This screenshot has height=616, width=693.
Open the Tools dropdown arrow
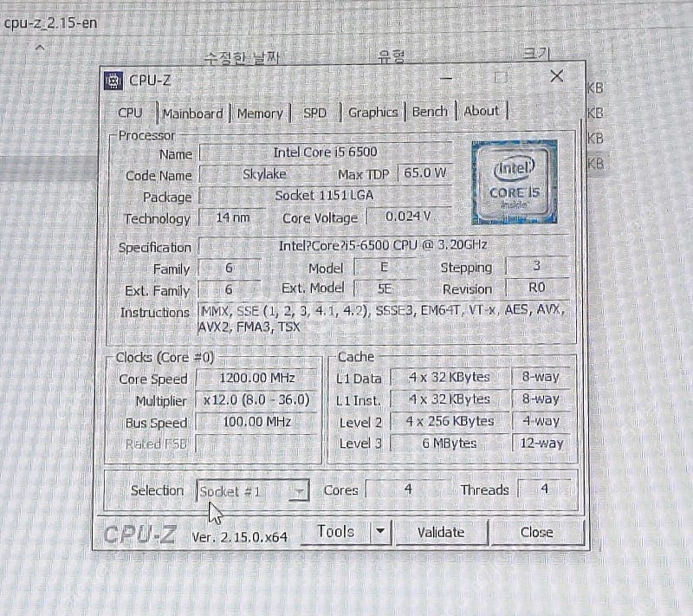point(380,532)
